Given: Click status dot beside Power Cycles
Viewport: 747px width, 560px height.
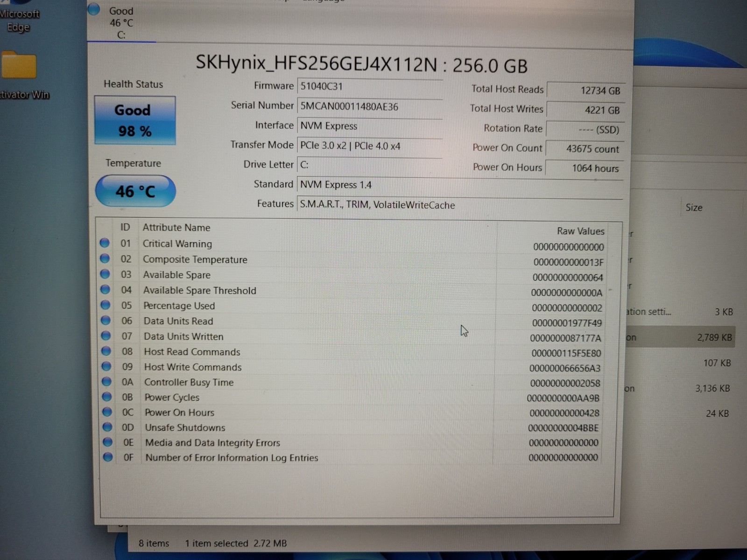Looking at the screenshot, I should click(x=107, y=397).
